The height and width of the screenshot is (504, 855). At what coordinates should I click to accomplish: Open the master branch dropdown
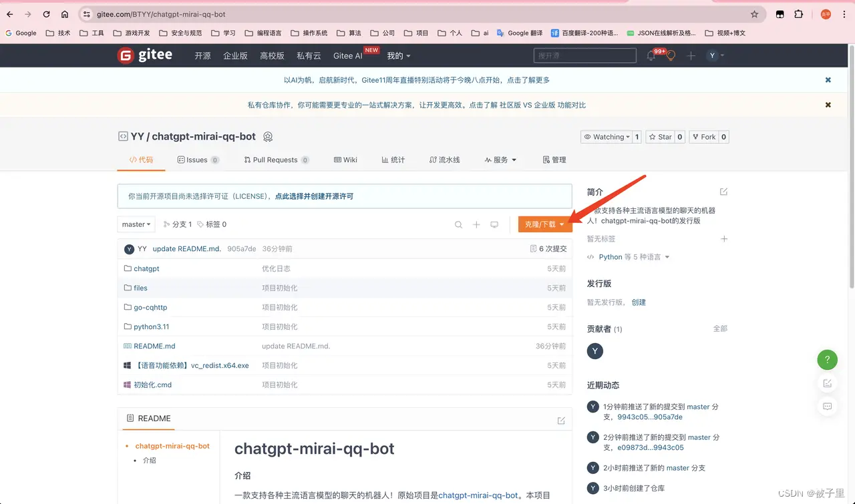136,224
